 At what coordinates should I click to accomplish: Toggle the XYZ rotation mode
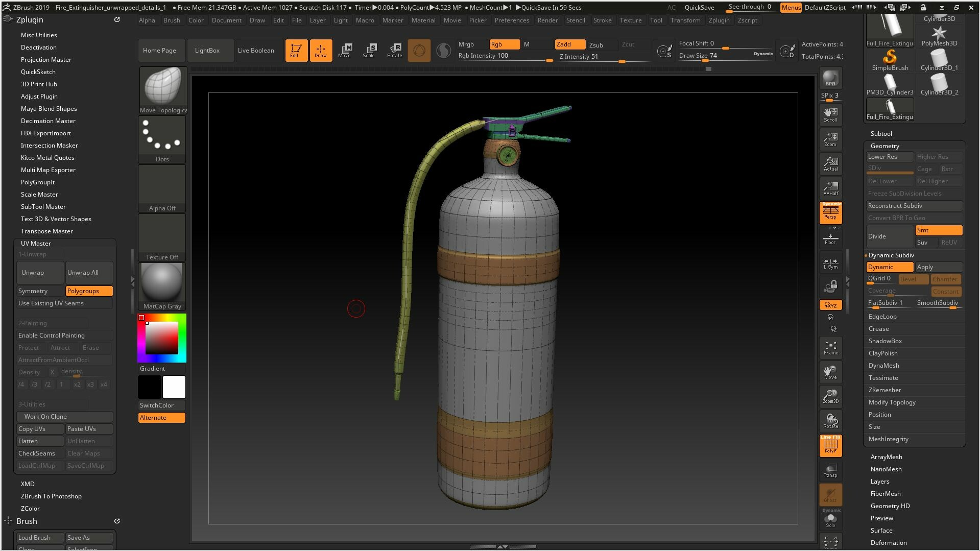point(830,305)
